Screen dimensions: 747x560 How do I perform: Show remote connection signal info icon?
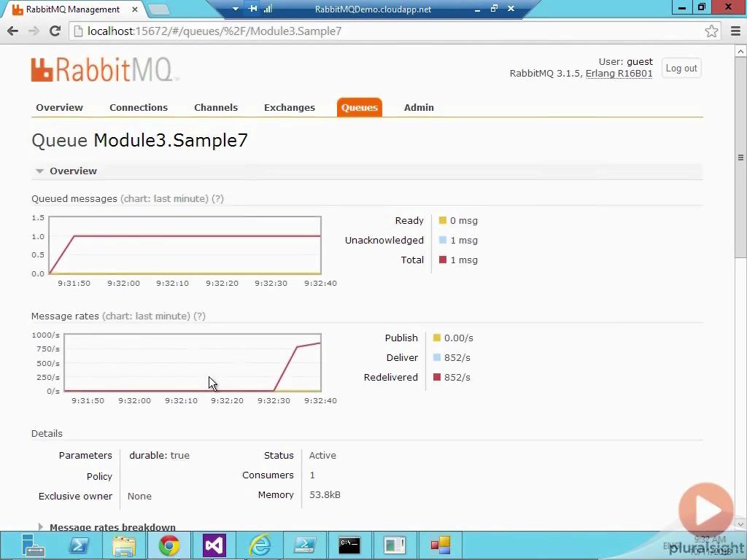pyautogui.click(x=268, y=9)
